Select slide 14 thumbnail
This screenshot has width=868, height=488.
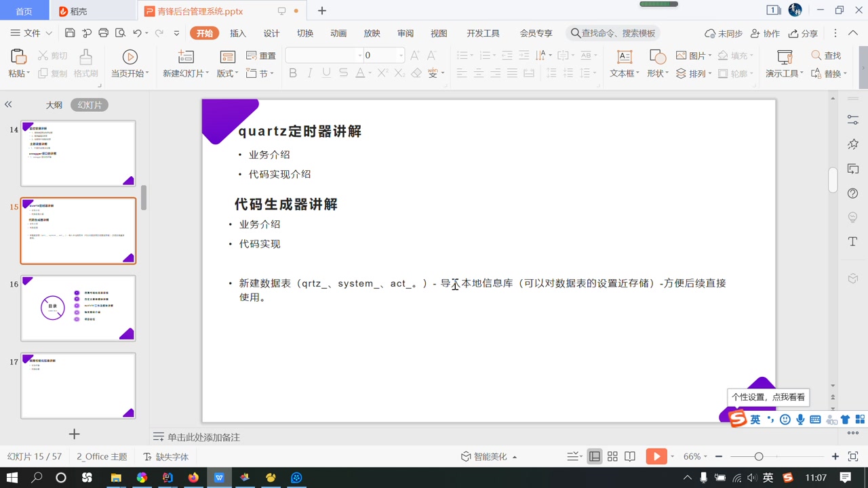click(78, 153)
